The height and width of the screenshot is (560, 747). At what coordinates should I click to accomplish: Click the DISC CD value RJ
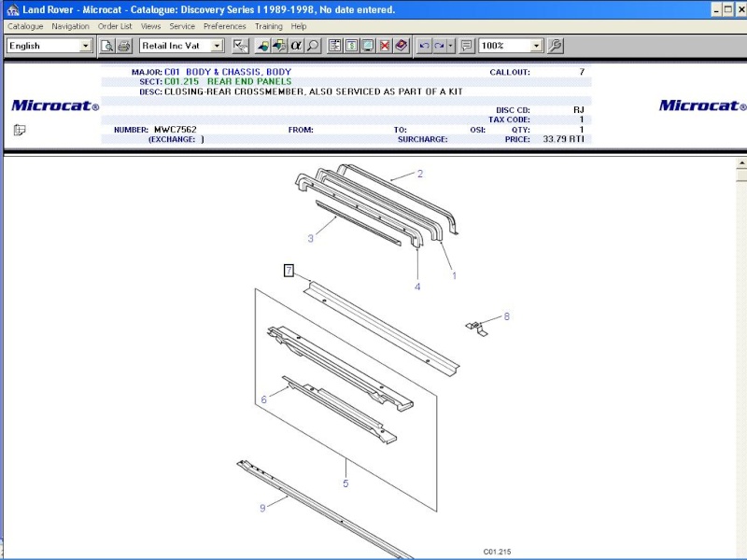(x=578, y=110)
